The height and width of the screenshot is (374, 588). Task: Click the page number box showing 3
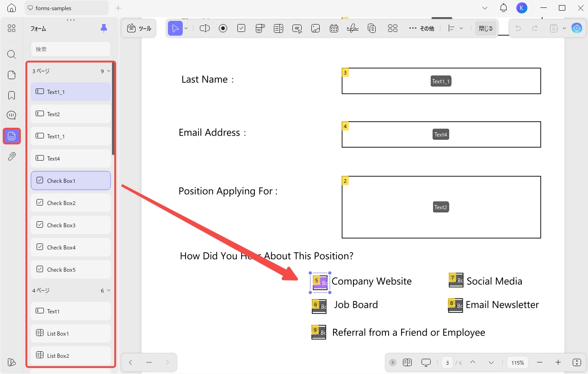coord(447,362)
